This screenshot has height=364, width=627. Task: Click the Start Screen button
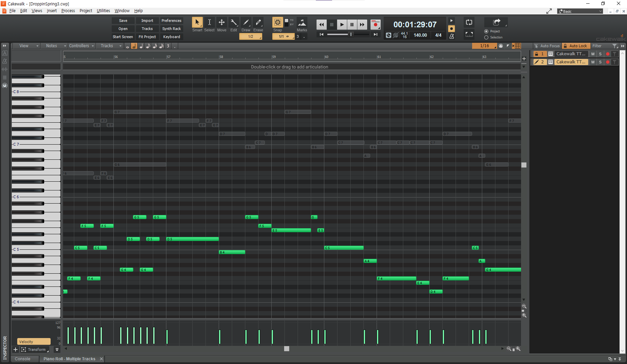123,37
